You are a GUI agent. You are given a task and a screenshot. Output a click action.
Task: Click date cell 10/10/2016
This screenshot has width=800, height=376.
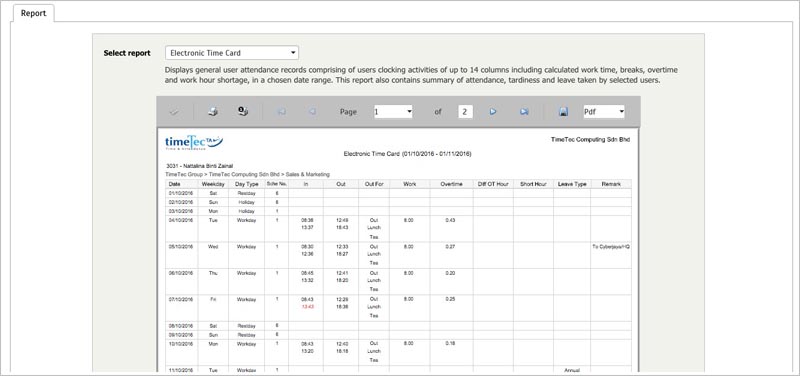click(181, 344)
